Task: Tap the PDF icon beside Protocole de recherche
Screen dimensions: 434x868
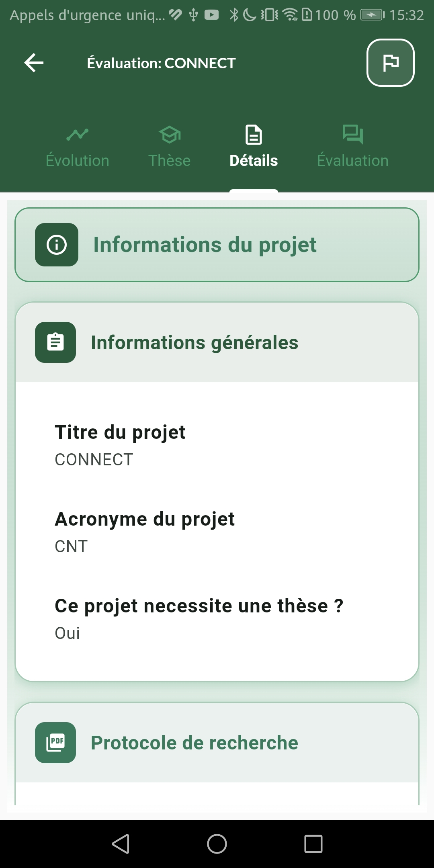Action: pos(55,742)
